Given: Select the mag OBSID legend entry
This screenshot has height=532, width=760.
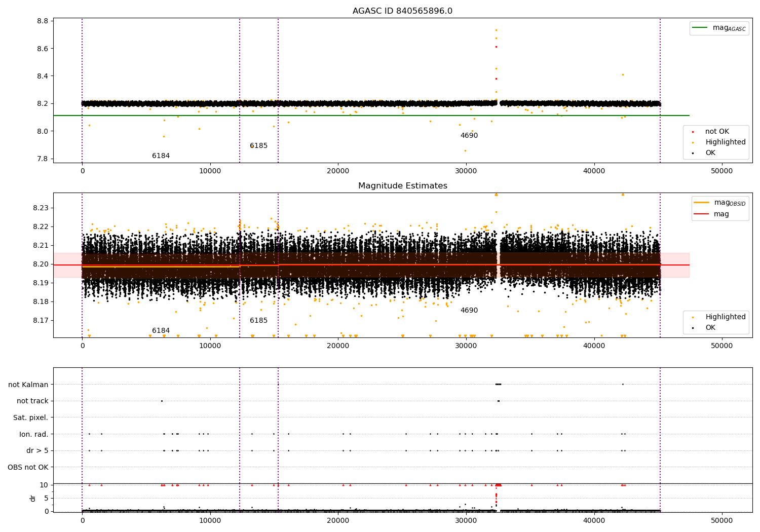Looking at the screenshot, I should [x=720, y=203].
